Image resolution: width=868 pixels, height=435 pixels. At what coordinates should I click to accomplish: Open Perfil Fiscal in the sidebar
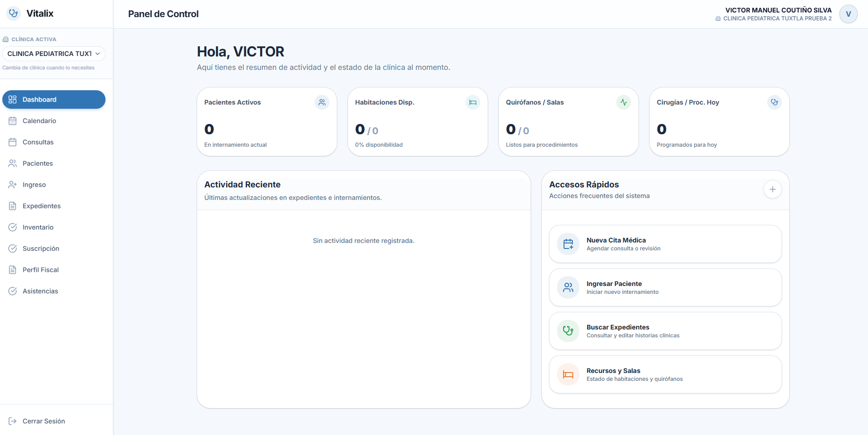tap(54, 270)
